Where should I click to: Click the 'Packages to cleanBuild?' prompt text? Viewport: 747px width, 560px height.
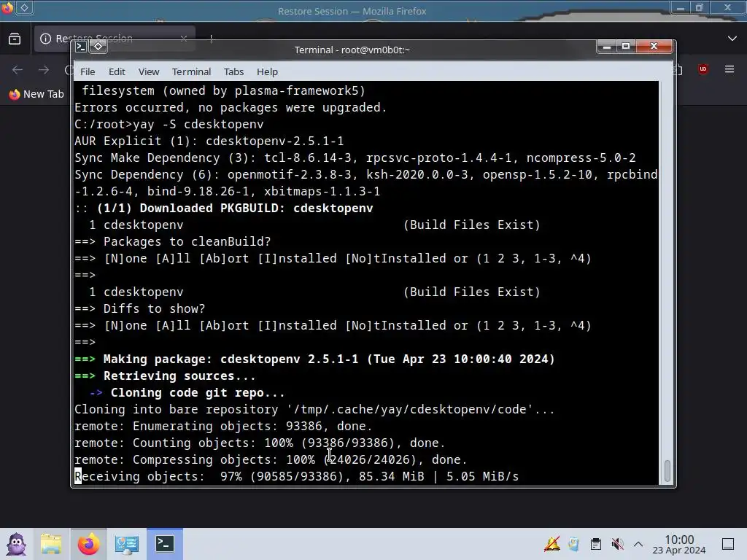(187, 241)
